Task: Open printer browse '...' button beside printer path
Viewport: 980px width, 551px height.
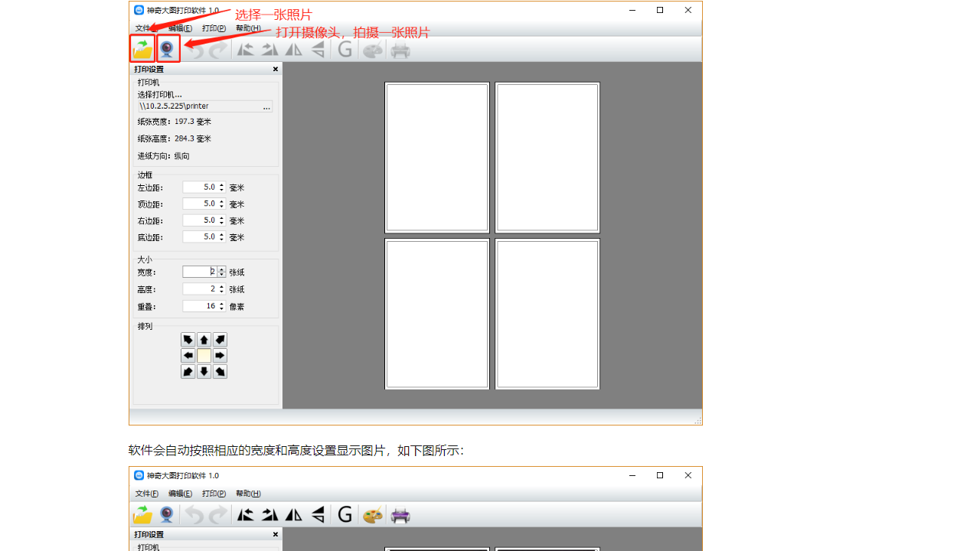Action: 266,107
